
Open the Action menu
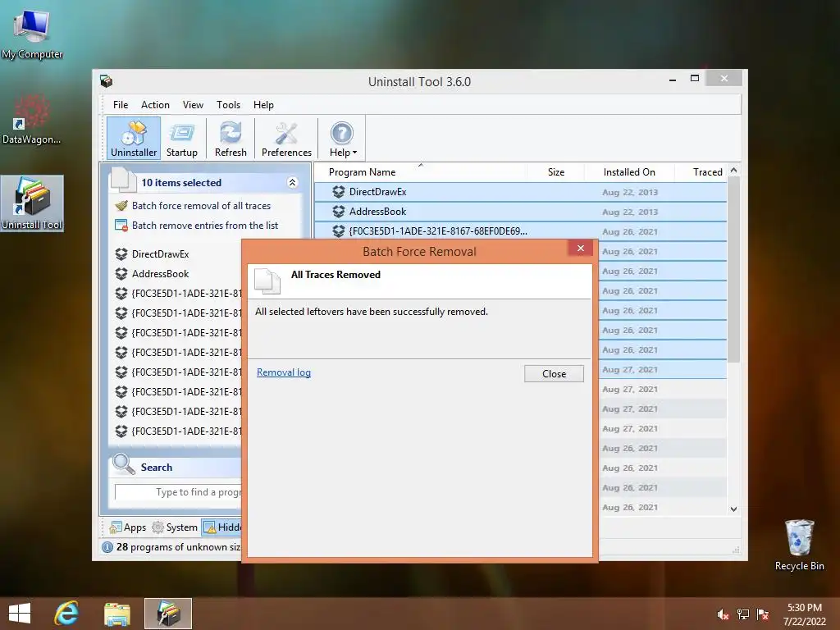click(155, 105)
